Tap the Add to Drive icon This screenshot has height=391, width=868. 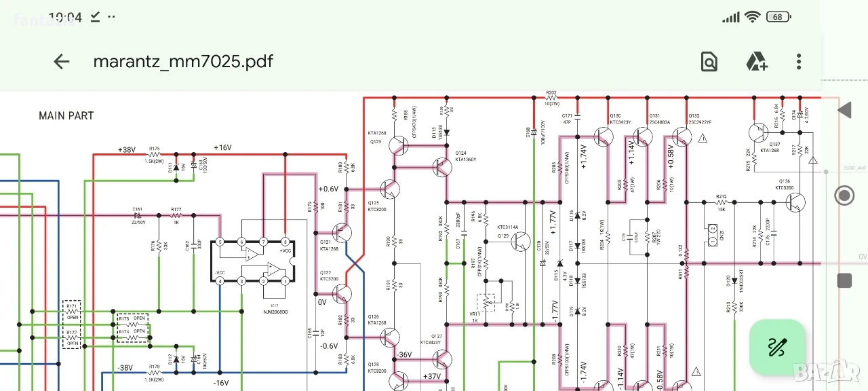coord(756,62)
